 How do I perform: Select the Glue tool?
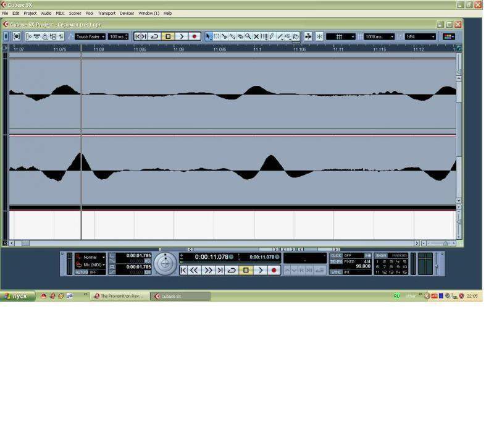point(233,36)
